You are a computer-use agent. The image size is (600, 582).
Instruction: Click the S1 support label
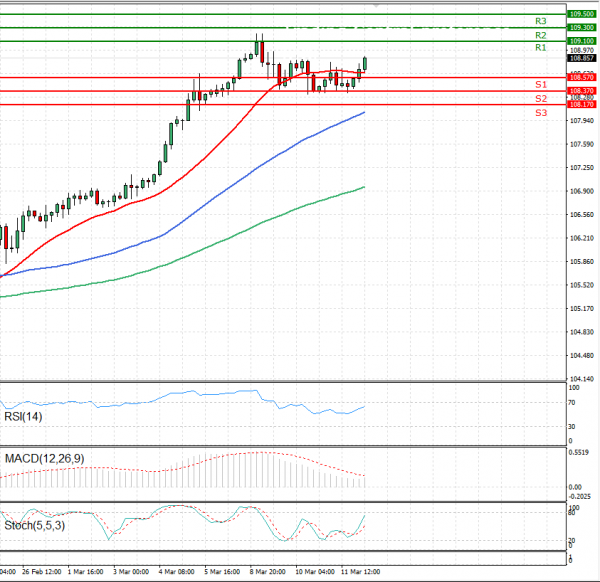[x=541, y=84]
